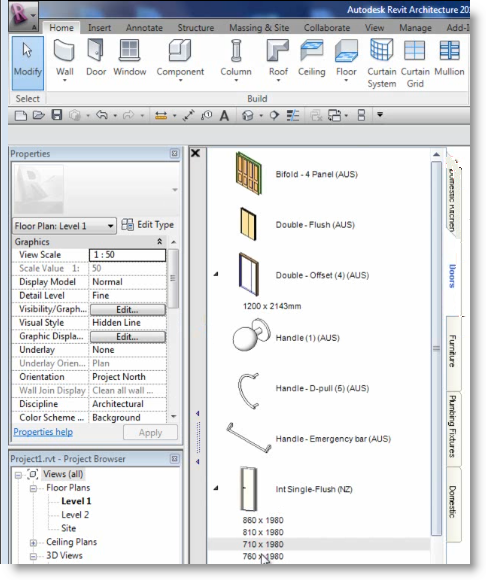Save the project with the floppy icon
Image resolution: width=486 pixels, height=580 pixels.
click(x=57, y=115)
